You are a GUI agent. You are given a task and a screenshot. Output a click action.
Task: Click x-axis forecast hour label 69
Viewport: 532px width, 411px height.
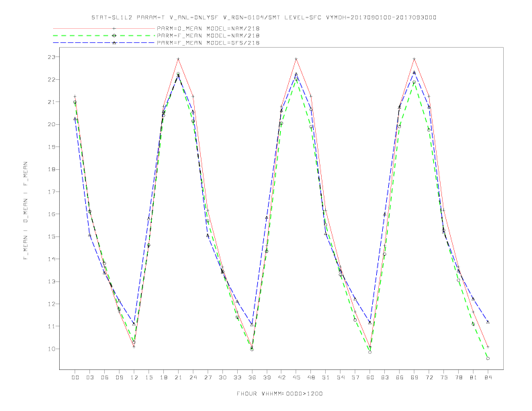click(x=414, y=377)
